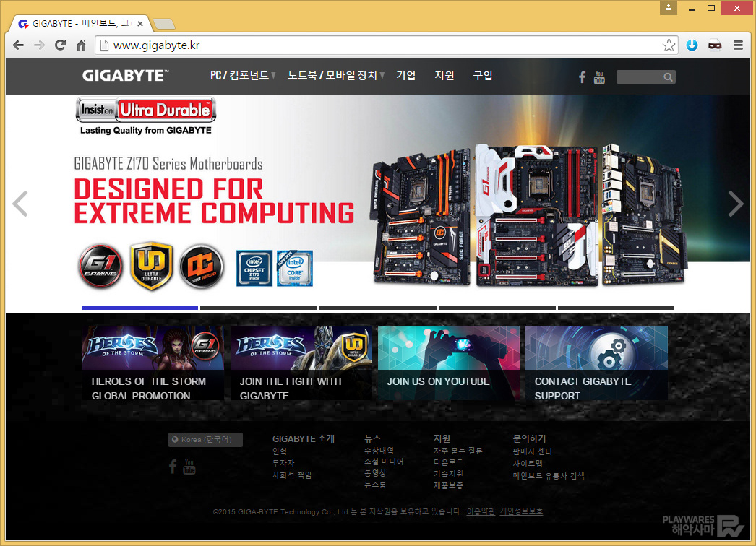Viewport: 756px width, 546px height.
Task: Open the 이용약관 terms link
Action: pos(481,511)
